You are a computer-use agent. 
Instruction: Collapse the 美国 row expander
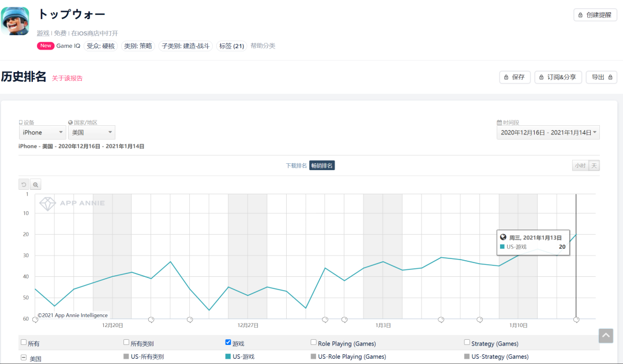click(24, 358)
